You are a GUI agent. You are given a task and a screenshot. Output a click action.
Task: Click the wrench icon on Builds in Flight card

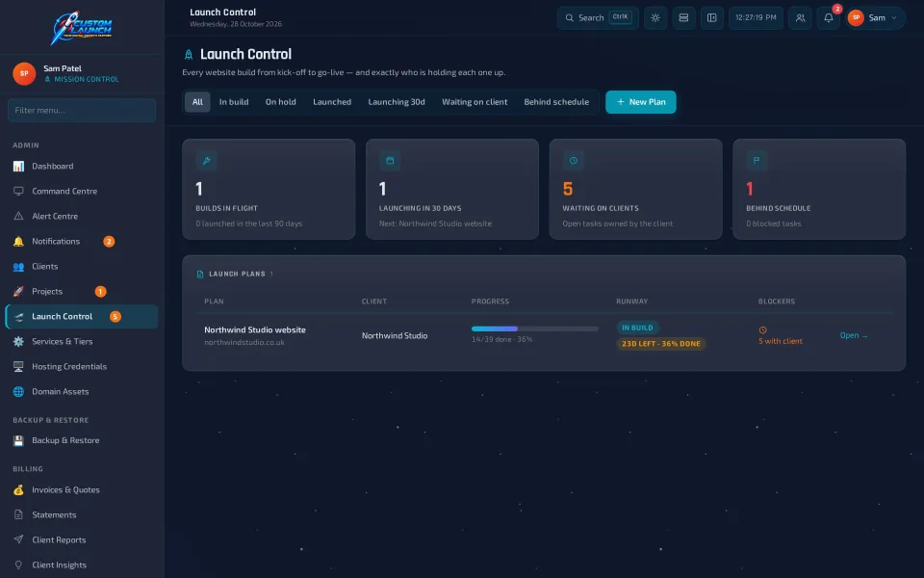click(206, 161)
